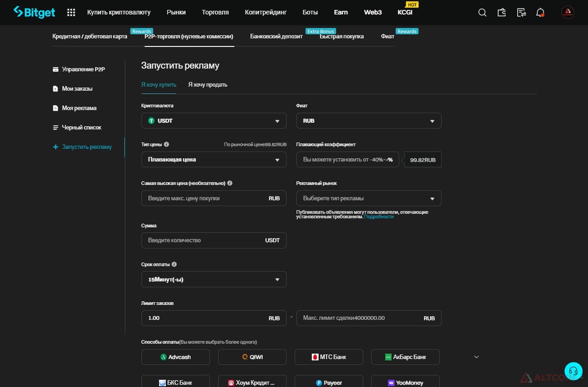Open the USDT cryptocurrency dropdown
588x387 pixels.
(x=214, y=121)
